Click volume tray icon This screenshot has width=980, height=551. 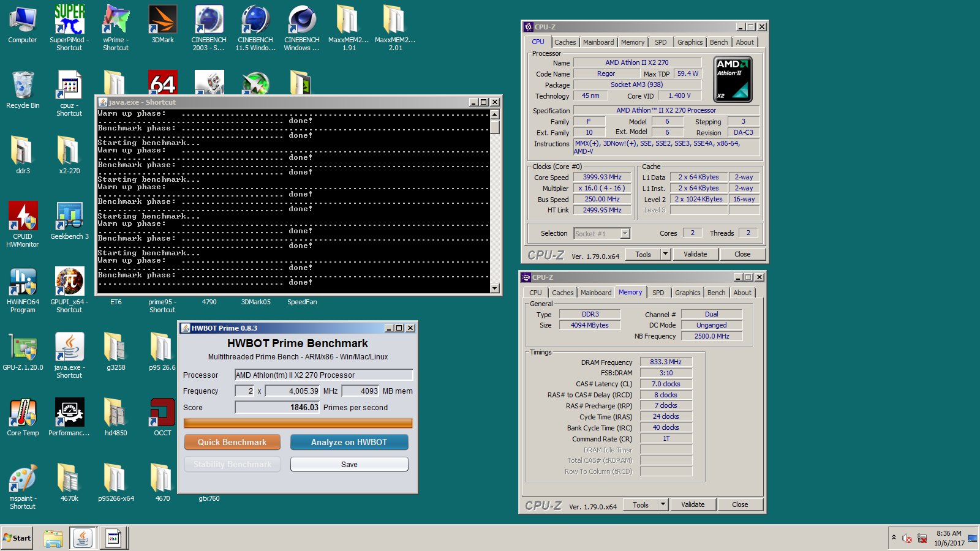(x=907, y=539)
